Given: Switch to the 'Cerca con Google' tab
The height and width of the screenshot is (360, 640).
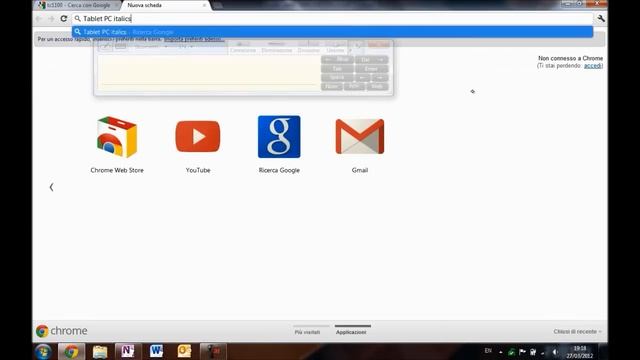Looking at the screenshot, I should pos(78,5).
